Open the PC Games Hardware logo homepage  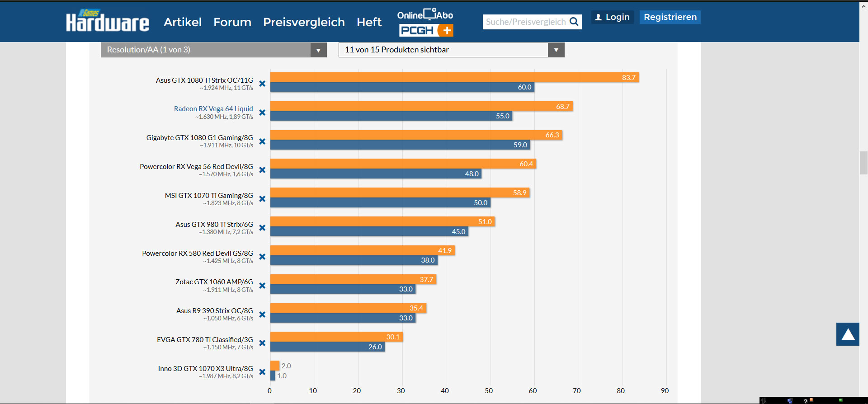point(108,21)
